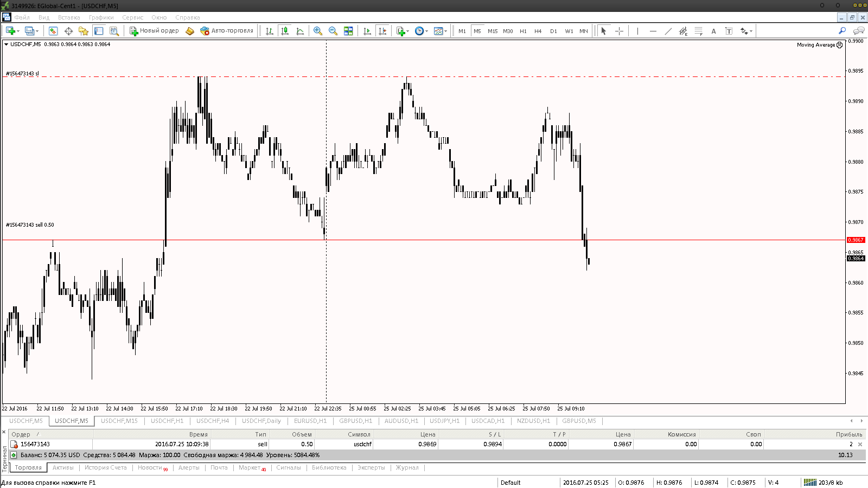Expand the Profiles dropdown arrow

[37, 31]
